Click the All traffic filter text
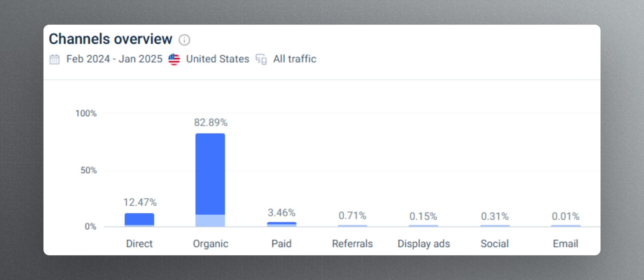Image resolution: width=644 pixels, height=280 pixels. [295, 59]
